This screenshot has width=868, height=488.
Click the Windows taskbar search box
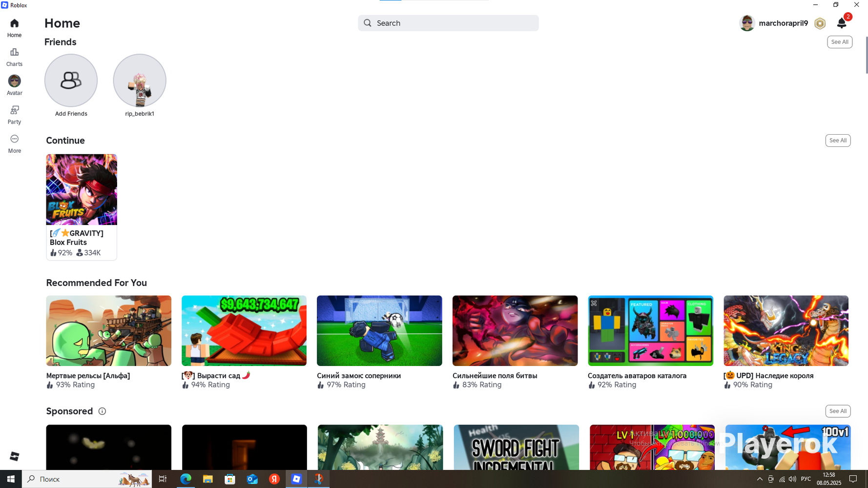(87, 479)
